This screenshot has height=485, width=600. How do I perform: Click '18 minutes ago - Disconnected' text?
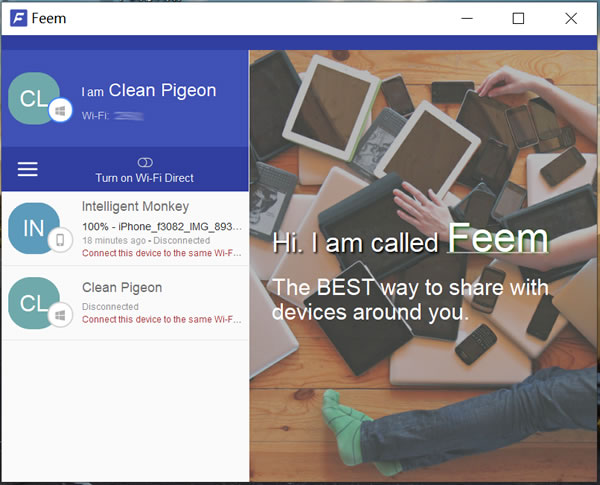click(146, 240)
